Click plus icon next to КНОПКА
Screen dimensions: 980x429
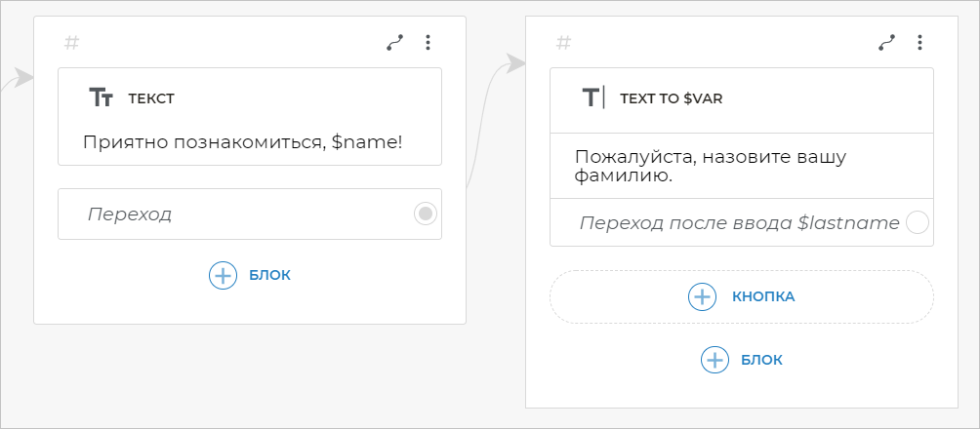click(x=703, y=296)
